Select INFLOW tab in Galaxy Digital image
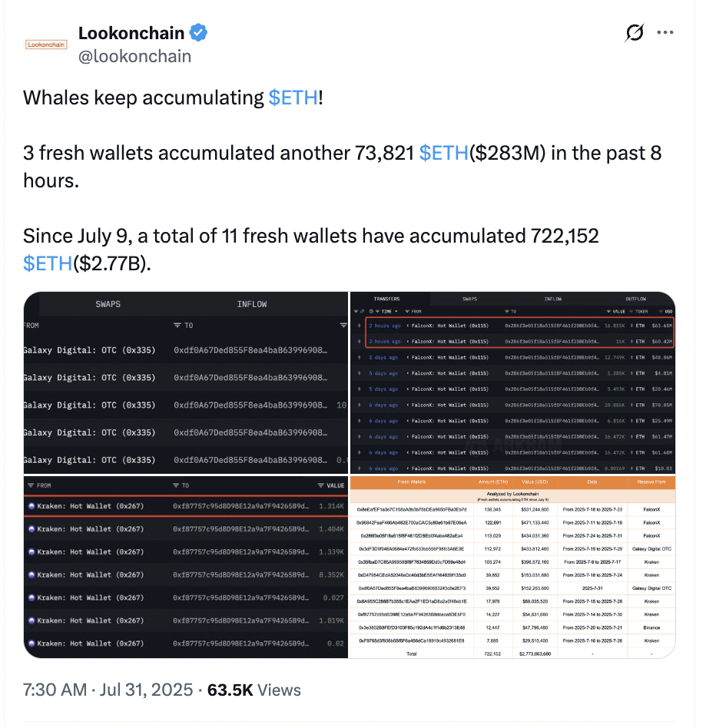 click(252, 304)
